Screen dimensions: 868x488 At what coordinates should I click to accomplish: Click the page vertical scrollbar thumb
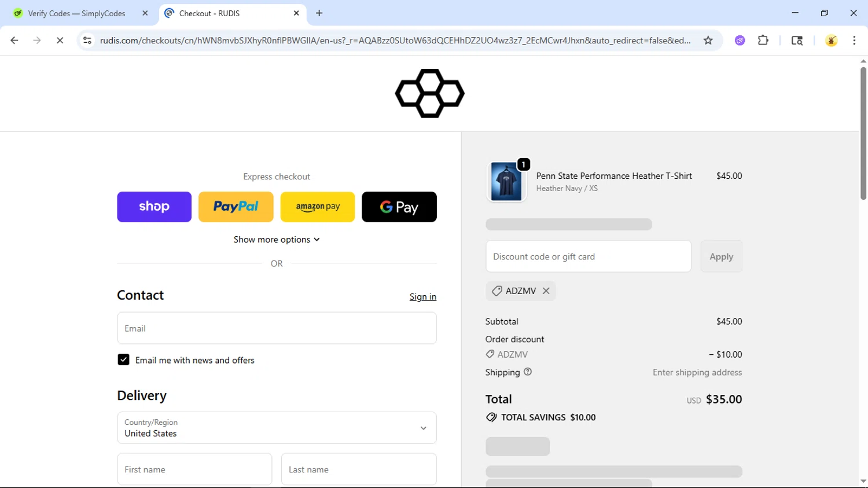click(863, 134)
